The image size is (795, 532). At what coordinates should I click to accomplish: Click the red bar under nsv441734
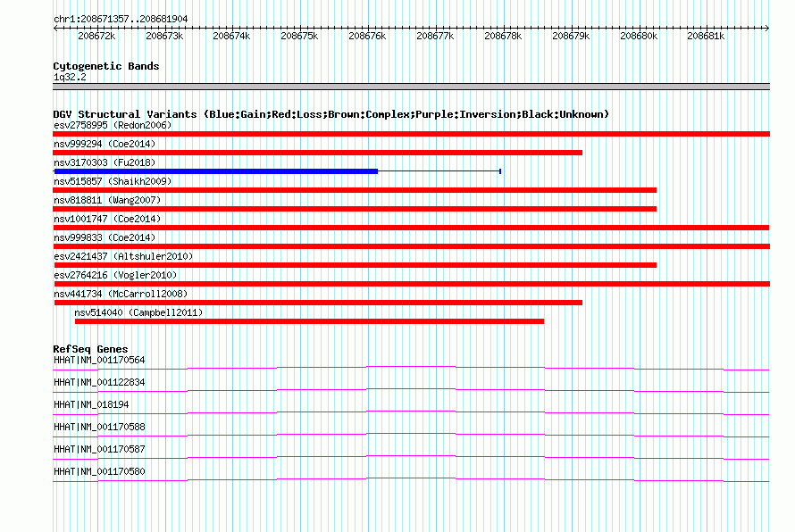pyautogui.click(x=318, y=303)
